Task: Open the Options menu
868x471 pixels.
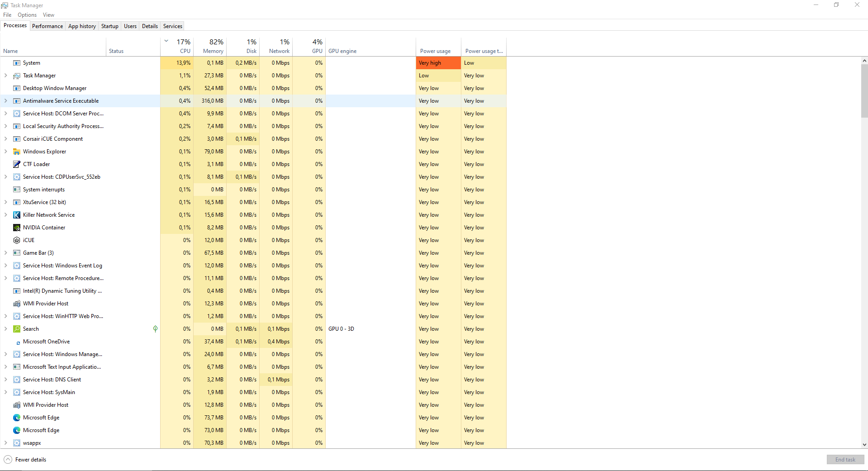Action: pyautogui.click(x=27, y=15)
